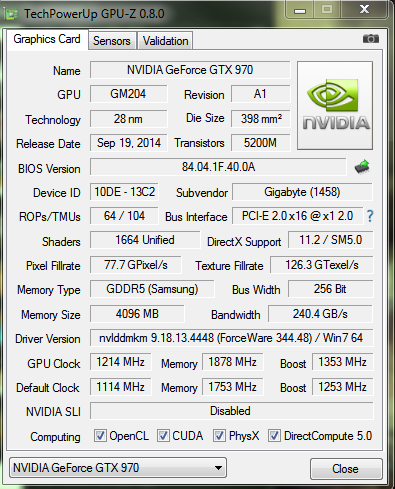Click the camera screenshot icon
Image resolution: width=395 pixels, height=489 pixels.
[371, 39]
